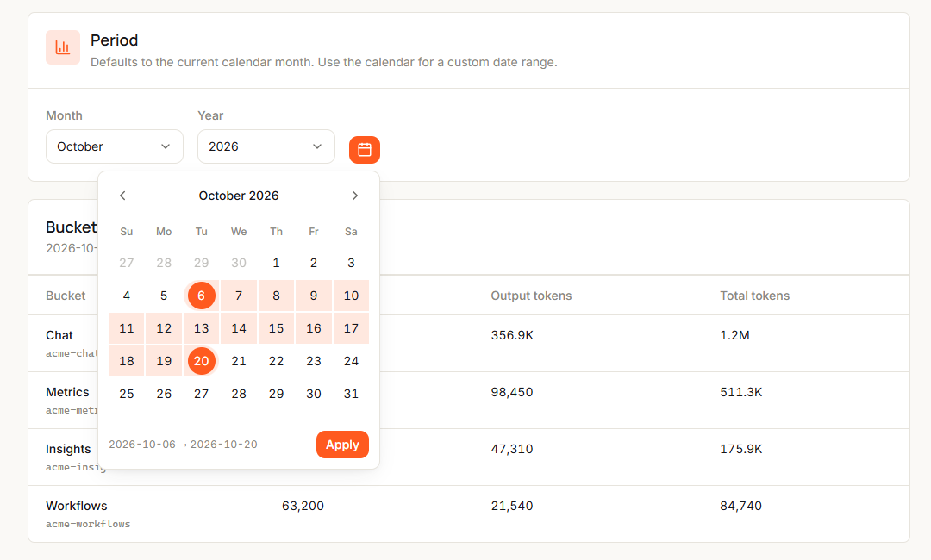This screenshot has width=931, height=560.
Task: Click Workflows input tokens value 63,200
Action: [x=303, y=506]
